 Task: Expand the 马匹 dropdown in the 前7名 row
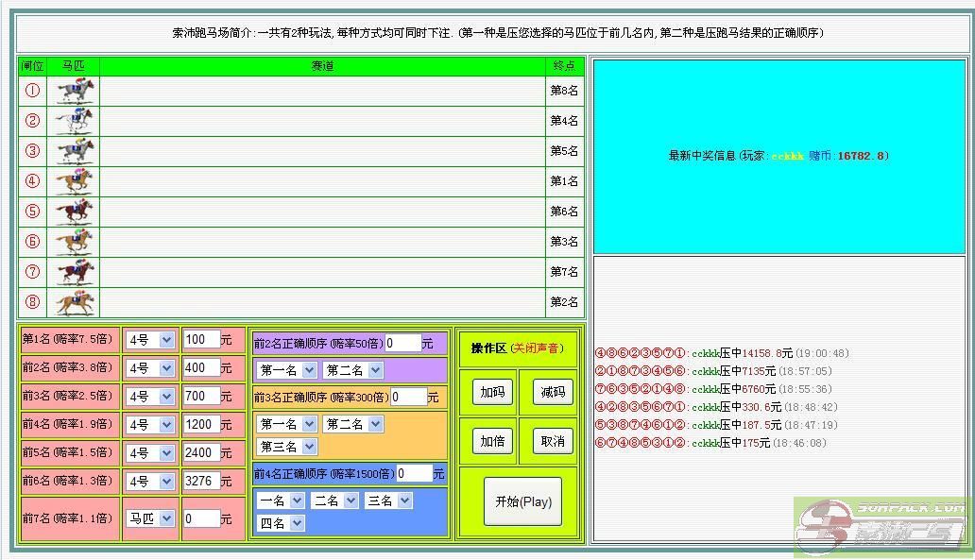pos(150,518)
